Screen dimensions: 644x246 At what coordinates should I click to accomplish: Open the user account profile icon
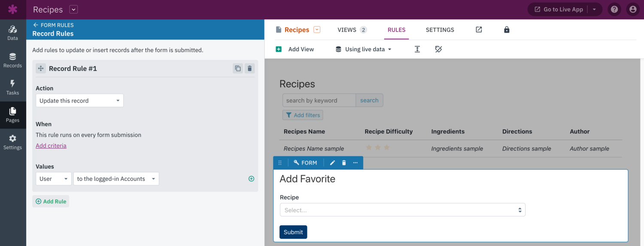coord(633,9)
